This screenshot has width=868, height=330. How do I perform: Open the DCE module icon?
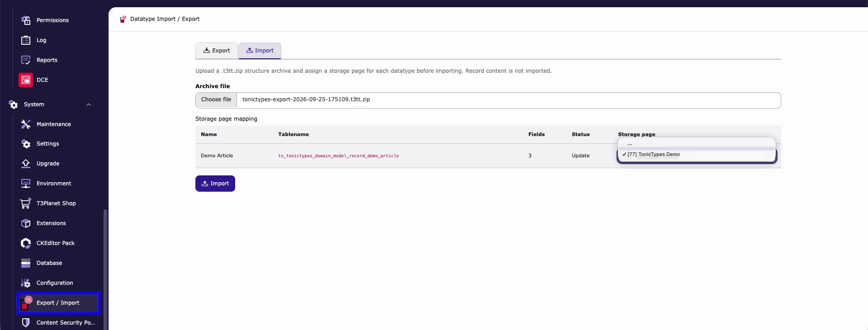click(x=26, y=80)
